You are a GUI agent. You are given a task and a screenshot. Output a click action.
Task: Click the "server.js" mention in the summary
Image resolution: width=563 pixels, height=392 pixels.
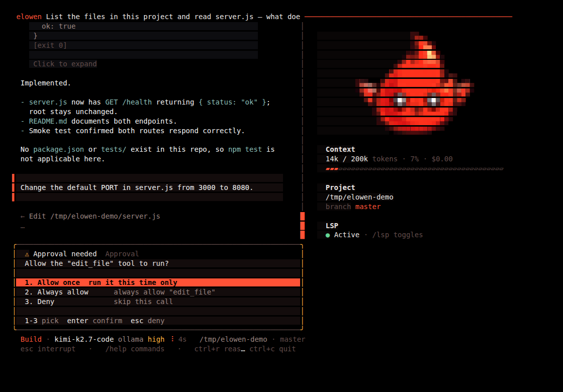[x=48, y=103]
